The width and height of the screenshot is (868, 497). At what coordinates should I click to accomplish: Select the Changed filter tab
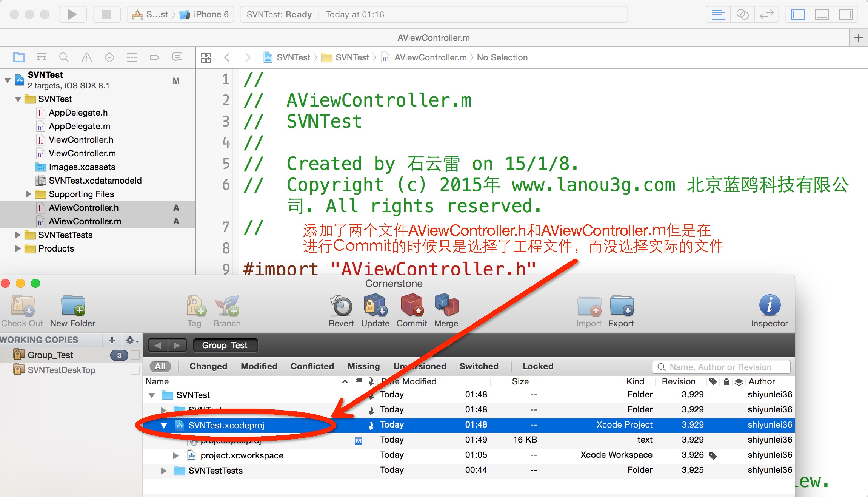click(208, 366)
